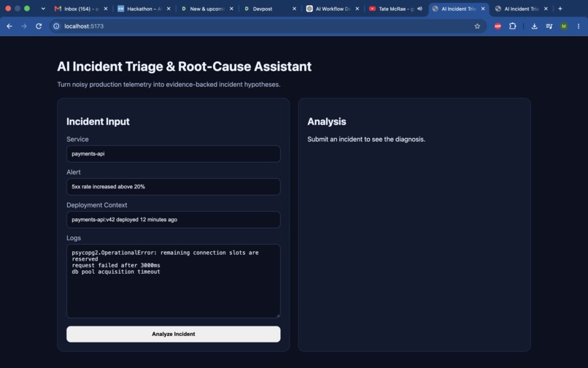Open Chrome three-dot menu
The height and width of the screenshot is (368, 588).
pyautogui.click(x=579, y=26)
